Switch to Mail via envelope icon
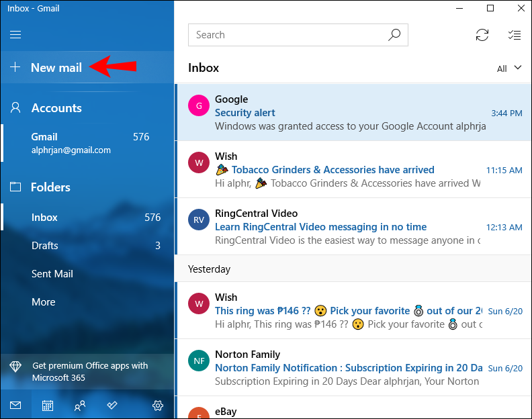This screenshot has height=419, width=532. [15, 405]
